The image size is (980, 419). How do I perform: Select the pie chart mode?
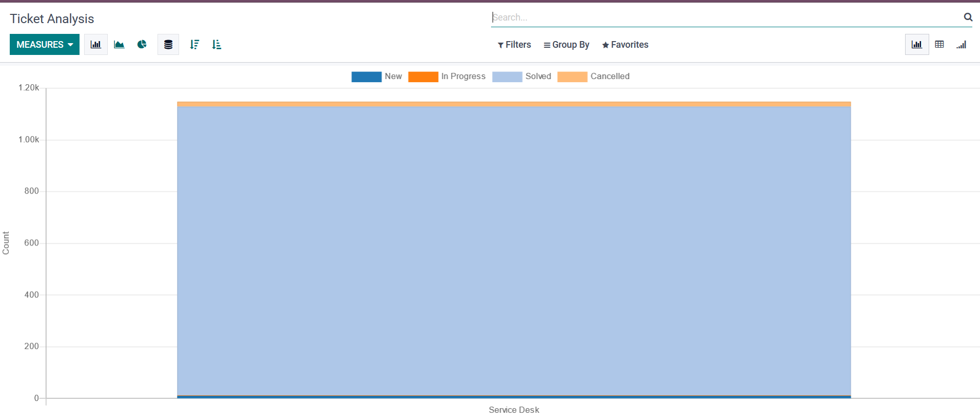click(x=142, y=45)
